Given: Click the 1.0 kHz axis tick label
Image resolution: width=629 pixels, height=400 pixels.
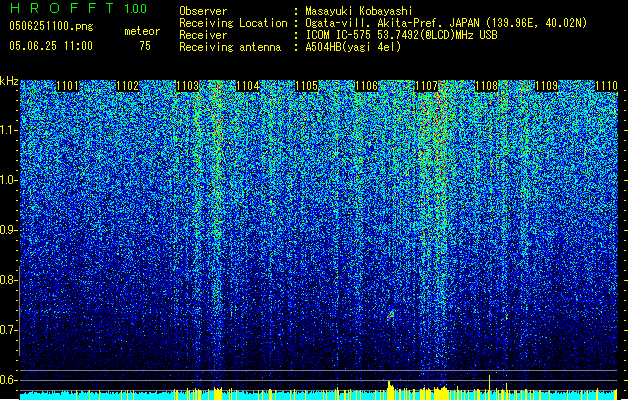Looking at the screenshot, I should (x=9, y=180).
